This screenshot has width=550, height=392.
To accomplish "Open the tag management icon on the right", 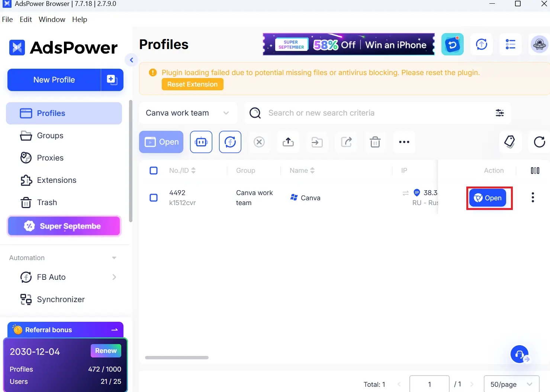I will [x=510, y=142].
